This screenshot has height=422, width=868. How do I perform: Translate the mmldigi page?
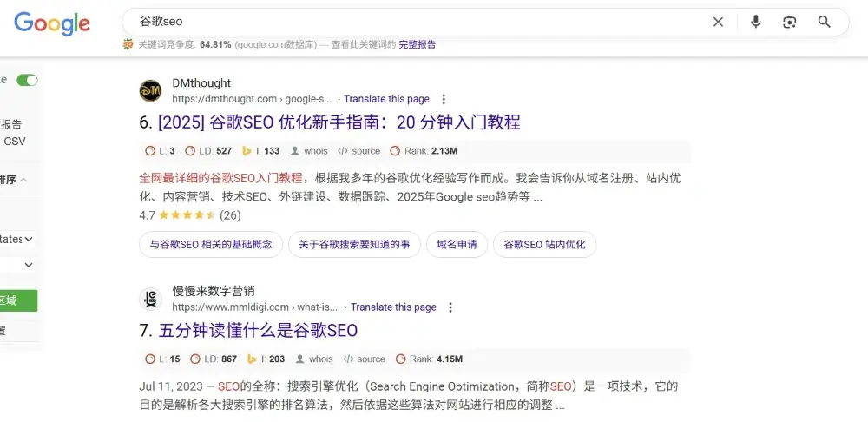pyautogui.click(x=393, y=307)
